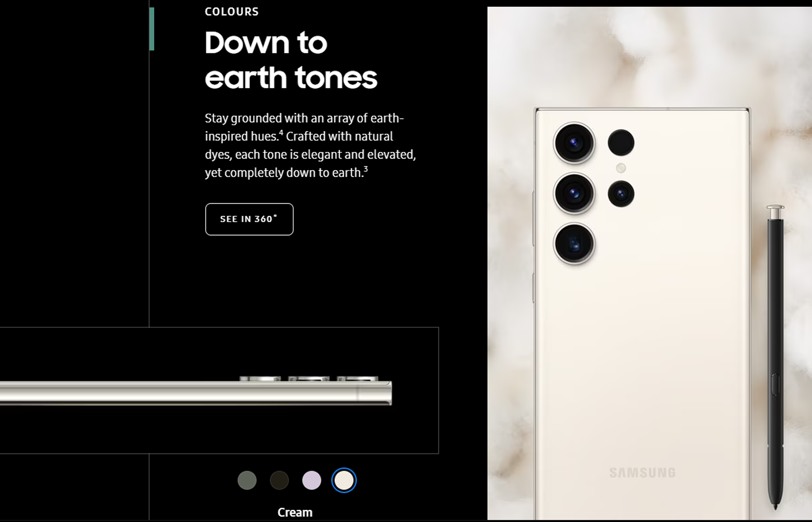Click the bottom large camera lens
This screenshot has height=522, width=812.
click(x=574, y=244)
